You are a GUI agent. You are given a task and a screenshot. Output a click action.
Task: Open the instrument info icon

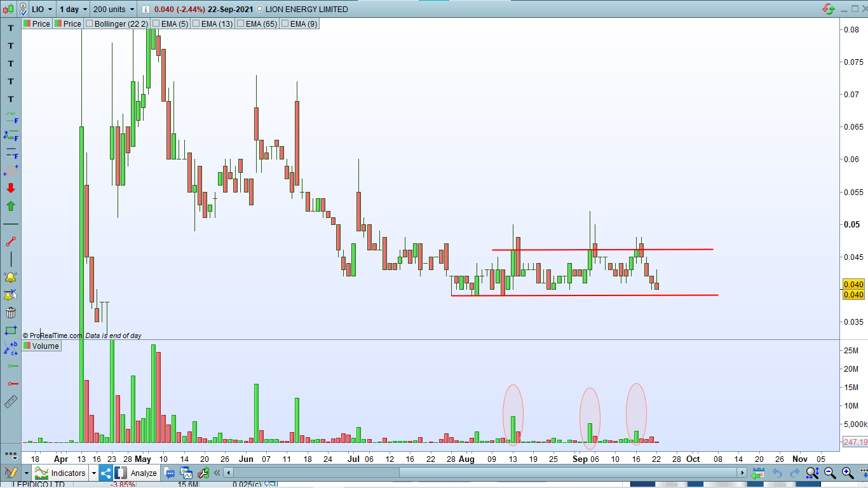[146, 10]
